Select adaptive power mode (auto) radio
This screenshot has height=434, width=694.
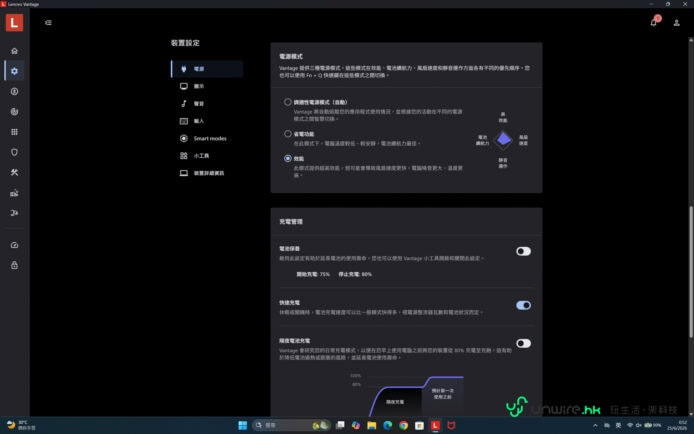pyautogui.click(x=288, y=102)
